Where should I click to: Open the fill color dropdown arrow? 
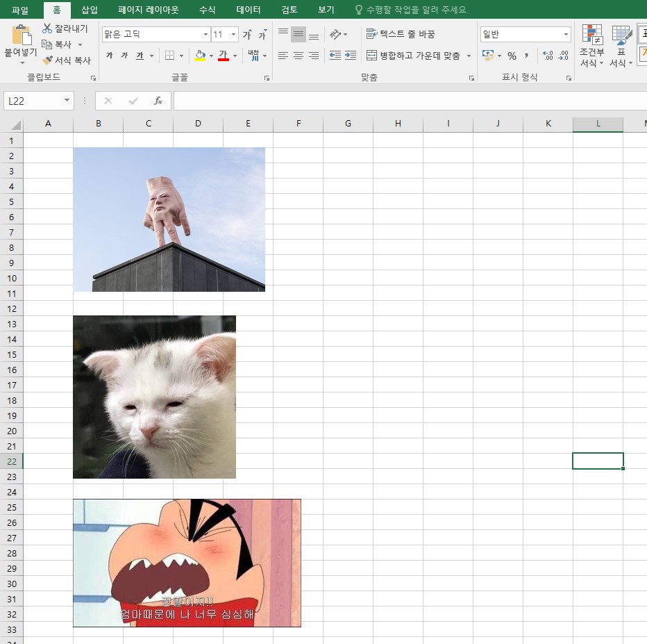[211, 56]
